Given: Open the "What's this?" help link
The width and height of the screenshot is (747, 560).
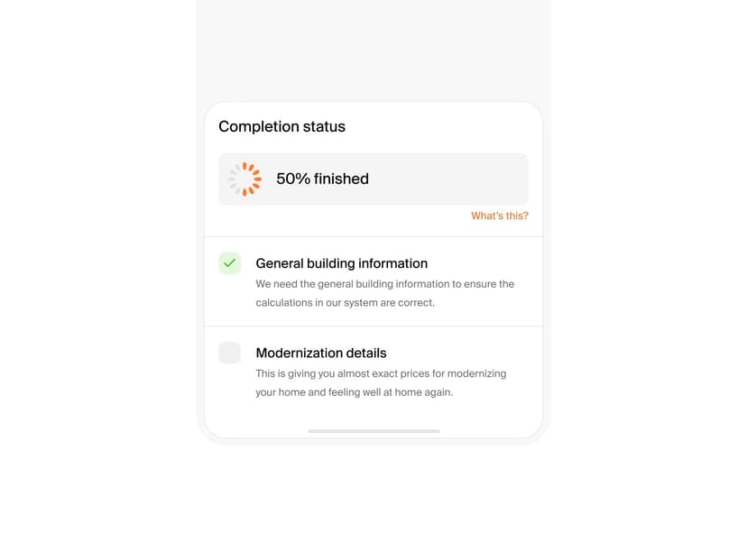Looking at the screenshot, I should pos(499,216).
